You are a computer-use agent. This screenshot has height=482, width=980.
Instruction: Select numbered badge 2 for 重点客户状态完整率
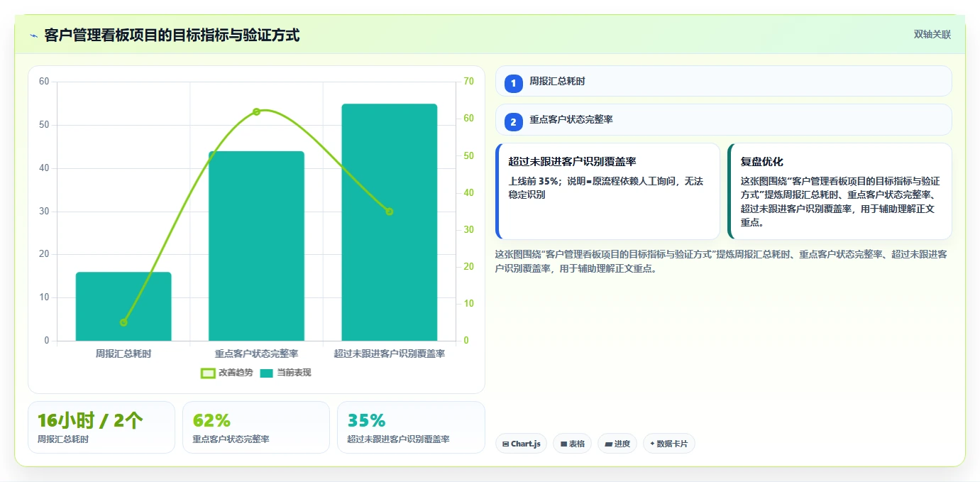[514, 121]
